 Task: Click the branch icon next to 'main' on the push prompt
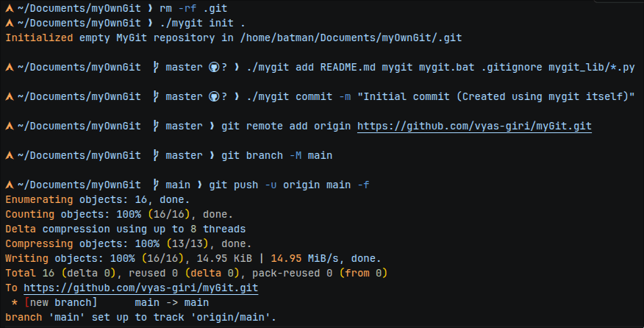coord(156,185)
